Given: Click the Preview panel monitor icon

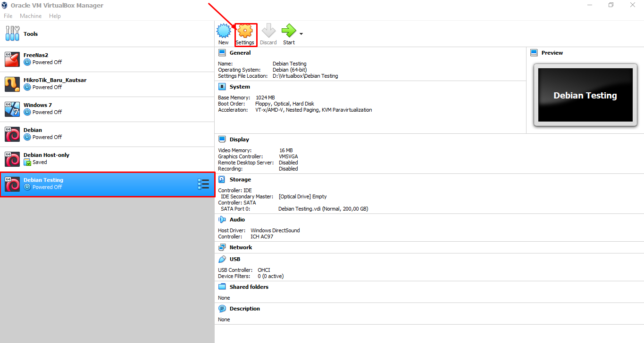Looking at the screenshot, I should click(x=534, y=53).
